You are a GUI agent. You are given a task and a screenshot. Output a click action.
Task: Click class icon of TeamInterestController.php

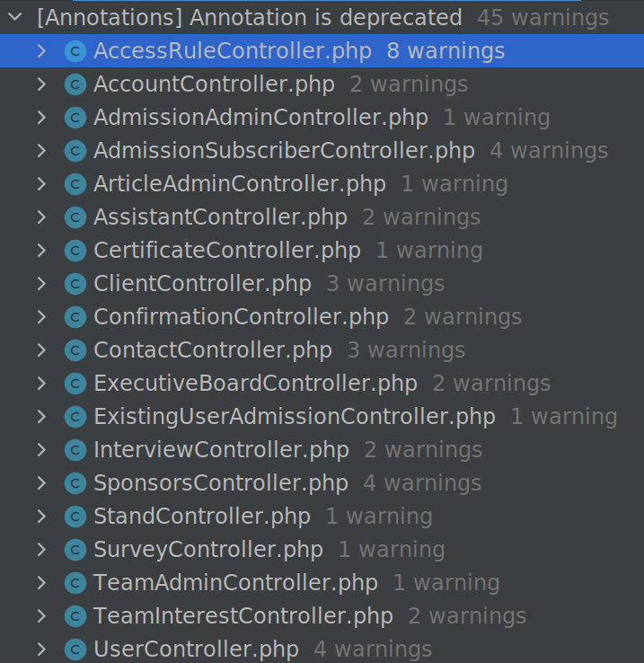(75, 616)
